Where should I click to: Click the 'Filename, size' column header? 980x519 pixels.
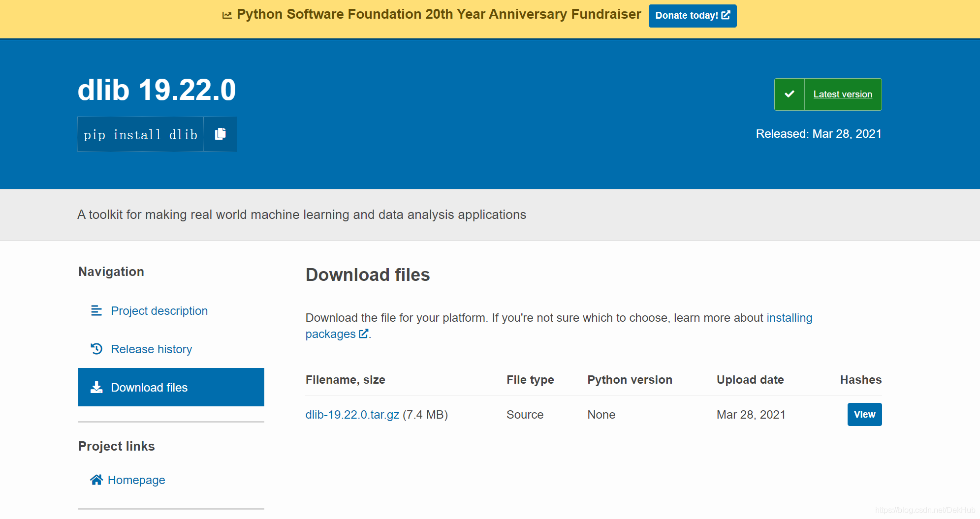tap(345, 380)
